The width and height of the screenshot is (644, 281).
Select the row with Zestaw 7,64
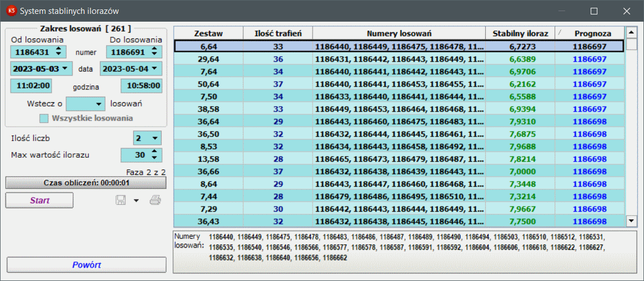399,72
